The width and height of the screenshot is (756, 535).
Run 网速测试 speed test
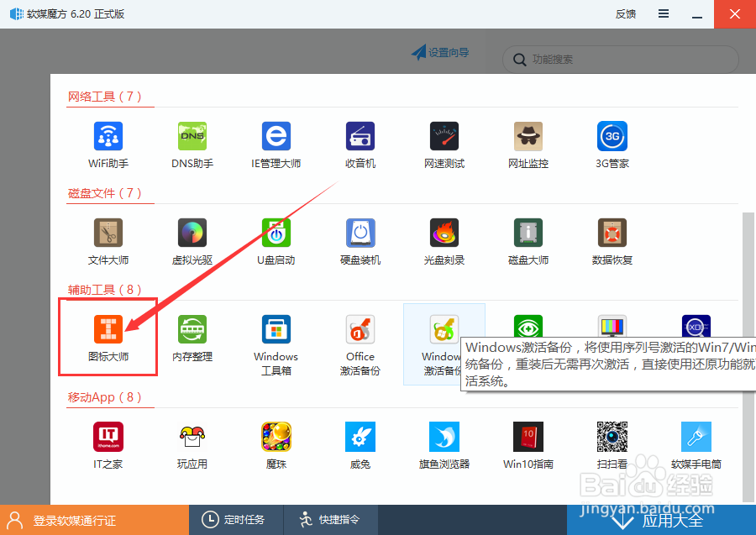click(x=444, y=145)
